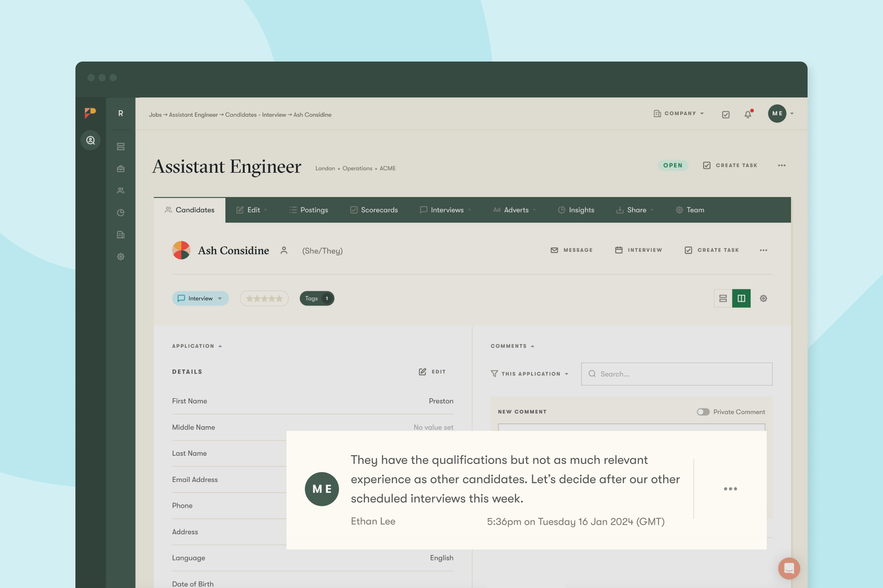The image size is (883, 588).
Task: Open the Interview stage dropdown
Action: tap(200, 298)
